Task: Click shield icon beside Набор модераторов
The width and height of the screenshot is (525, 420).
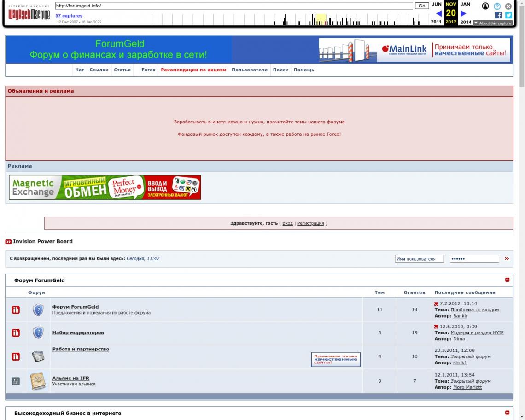Action: tap(38, 332)
